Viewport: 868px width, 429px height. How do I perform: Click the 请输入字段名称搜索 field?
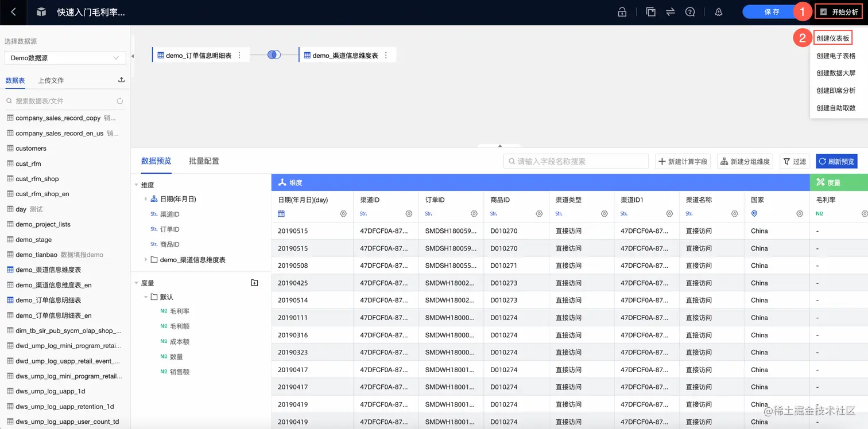pos(576,162)
